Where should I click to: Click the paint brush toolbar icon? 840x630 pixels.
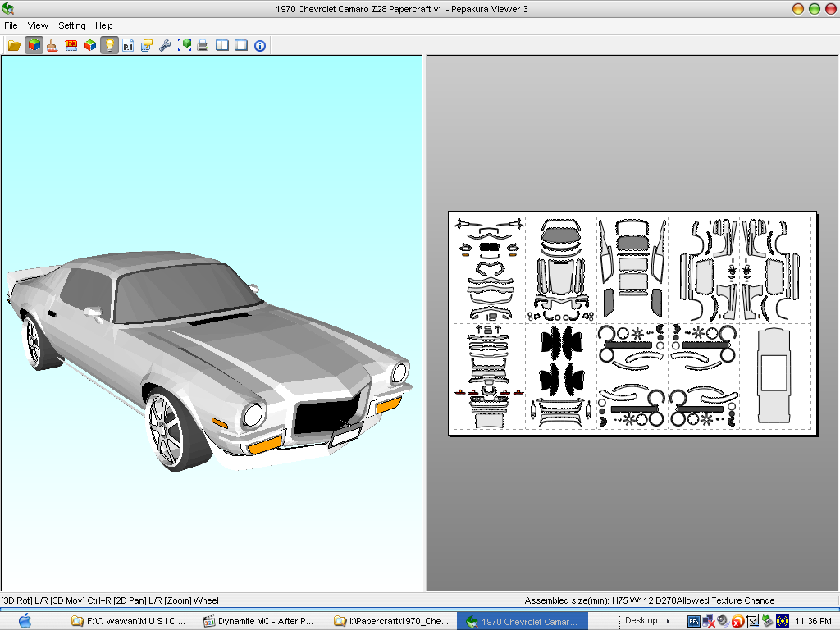pyautogui.click(x=52, y=46)
